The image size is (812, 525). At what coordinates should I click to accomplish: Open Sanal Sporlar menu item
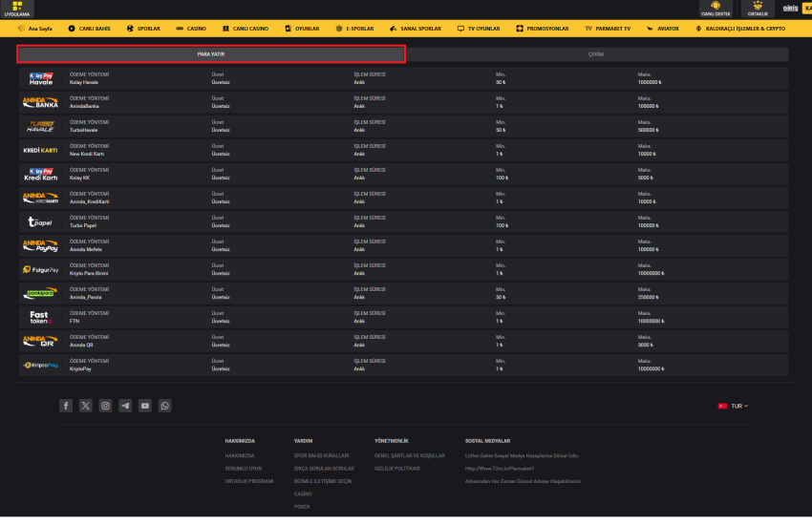tap(416, 29)
